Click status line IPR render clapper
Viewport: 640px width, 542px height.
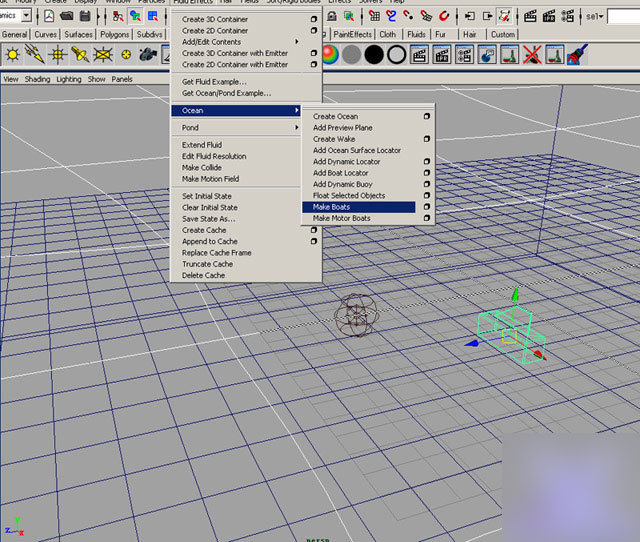(x=549, y=16)
